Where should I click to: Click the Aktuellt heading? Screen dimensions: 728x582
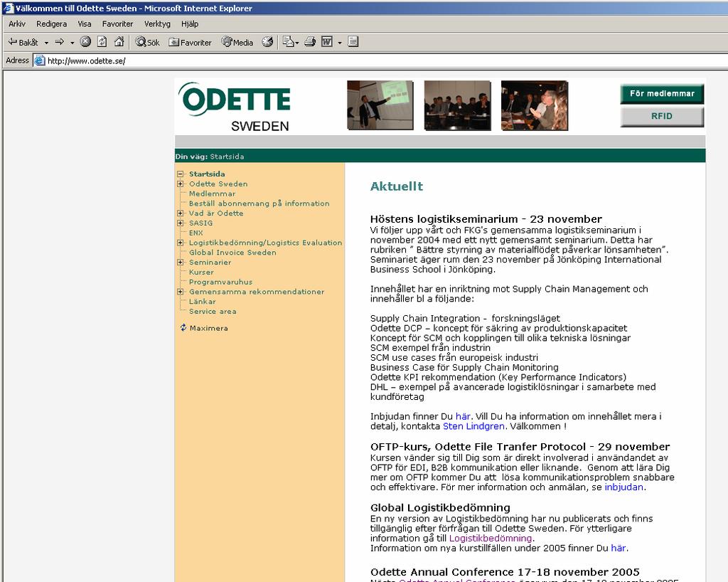tap(397, 186)
